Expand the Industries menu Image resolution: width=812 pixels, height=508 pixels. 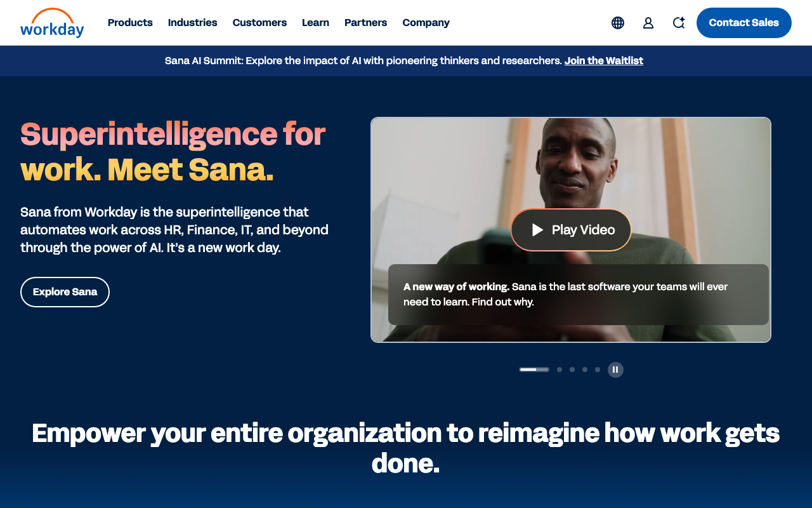coord(193,23)
